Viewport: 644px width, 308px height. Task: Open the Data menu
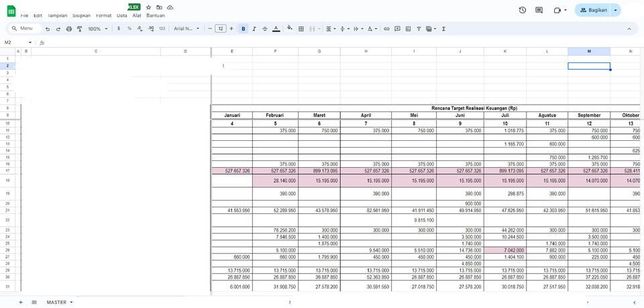[x=121, y=15]
